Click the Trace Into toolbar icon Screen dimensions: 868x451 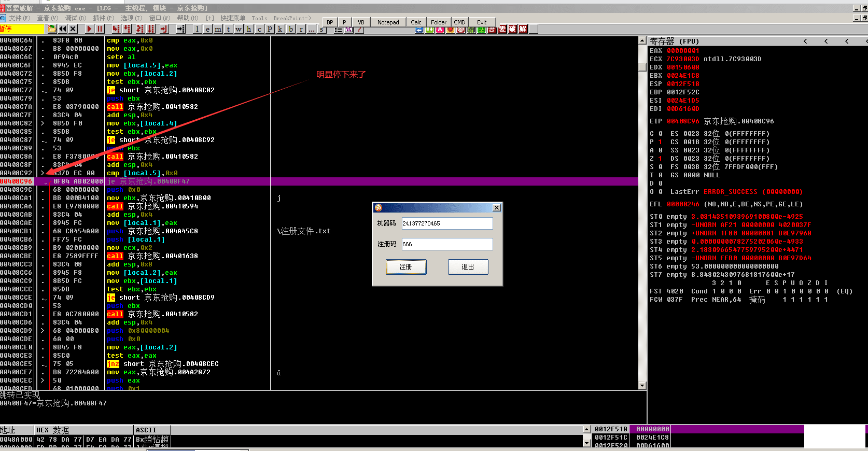coord(140,29)
